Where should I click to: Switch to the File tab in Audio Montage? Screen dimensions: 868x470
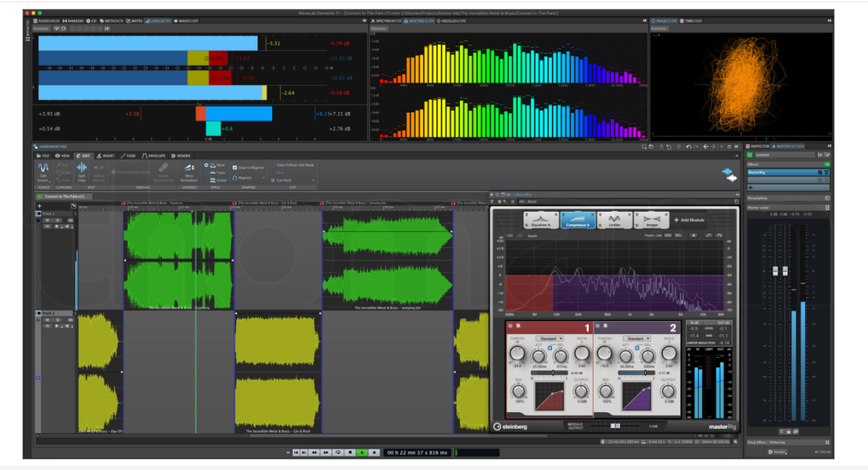coord(43,155)
